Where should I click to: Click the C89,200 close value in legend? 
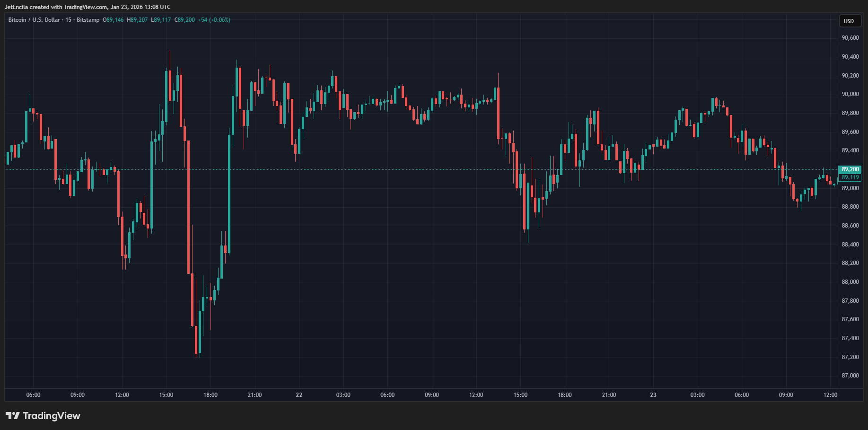184,20
